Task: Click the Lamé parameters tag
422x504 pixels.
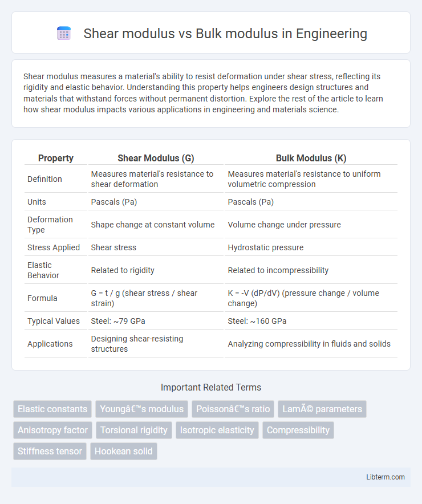Action: click(x=322, y=409)
